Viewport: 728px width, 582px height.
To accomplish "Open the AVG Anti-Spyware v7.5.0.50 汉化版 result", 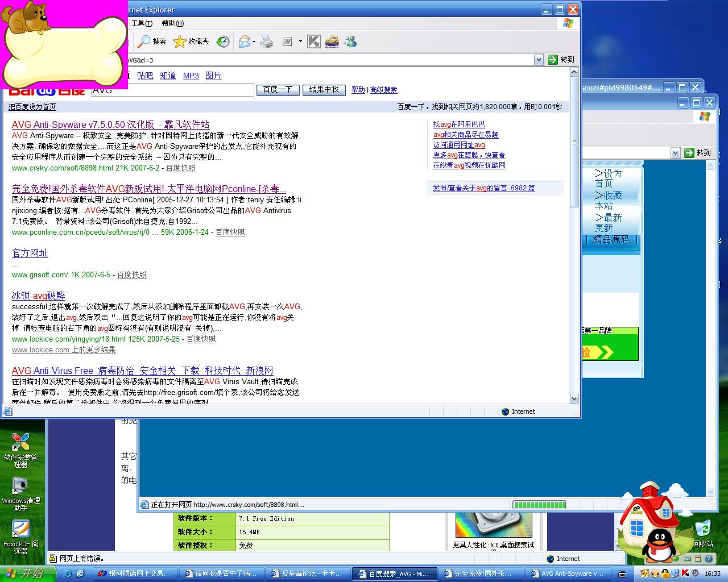I will tap(111, 124).
